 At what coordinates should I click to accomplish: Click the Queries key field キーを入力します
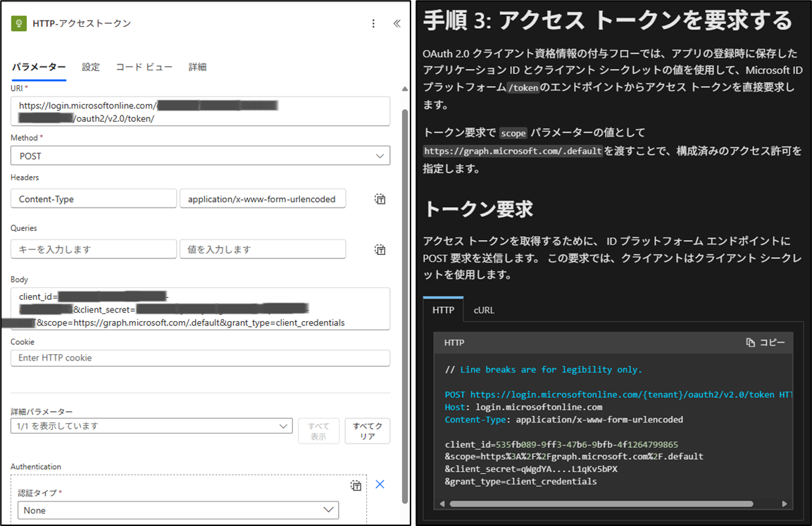point(94,249)
